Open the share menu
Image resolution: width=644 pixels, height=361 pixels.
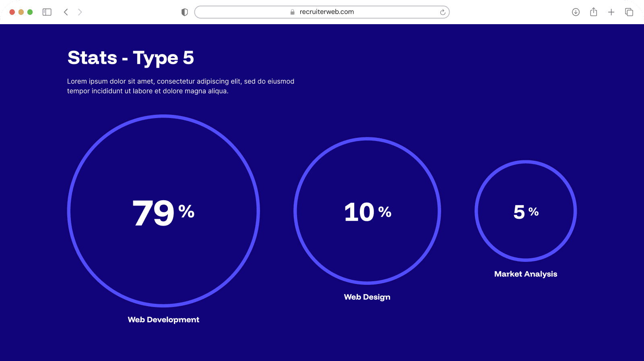coord(593,12)
